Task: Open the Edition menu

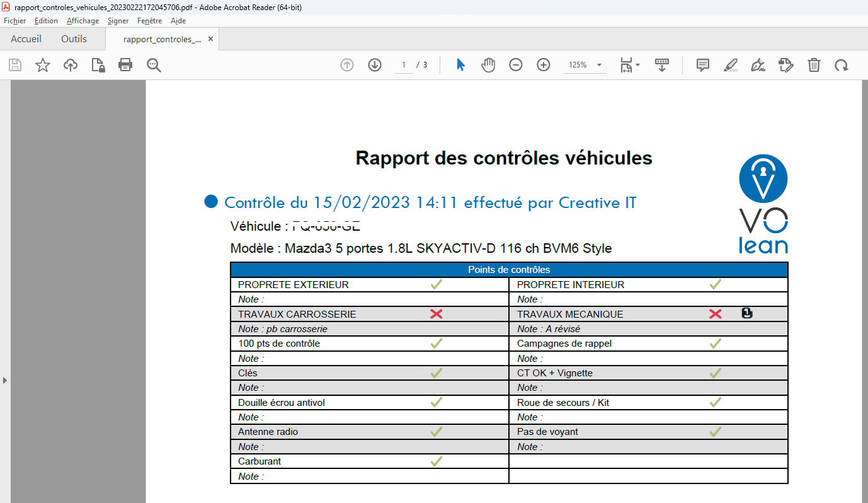Action: [x=46, y=21]
